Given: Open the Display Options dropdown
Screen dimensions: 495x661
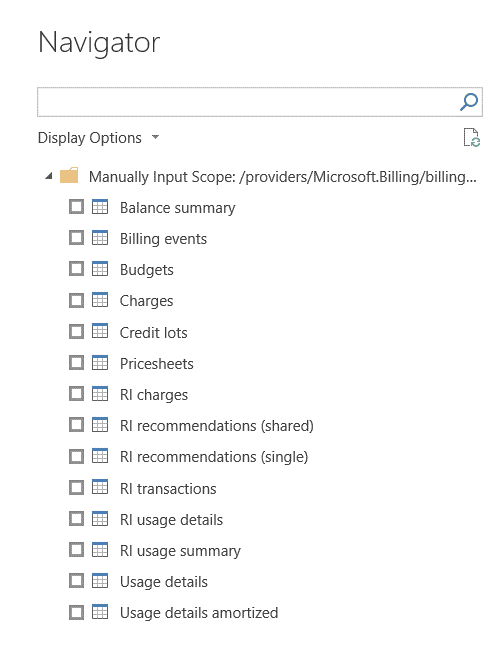Looking at the screenshot, I should coord(99,138).
